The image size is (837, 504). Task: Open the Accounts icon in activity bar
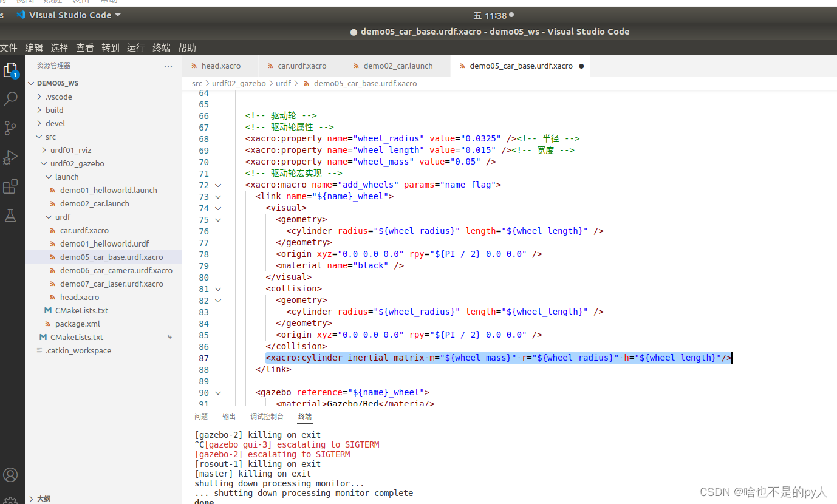point(10,475)
